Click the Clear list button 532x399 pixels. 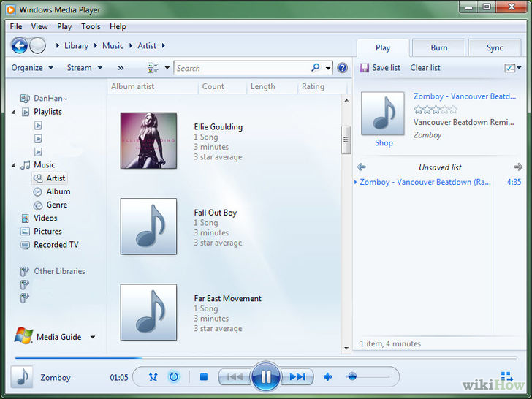(425, 68)
